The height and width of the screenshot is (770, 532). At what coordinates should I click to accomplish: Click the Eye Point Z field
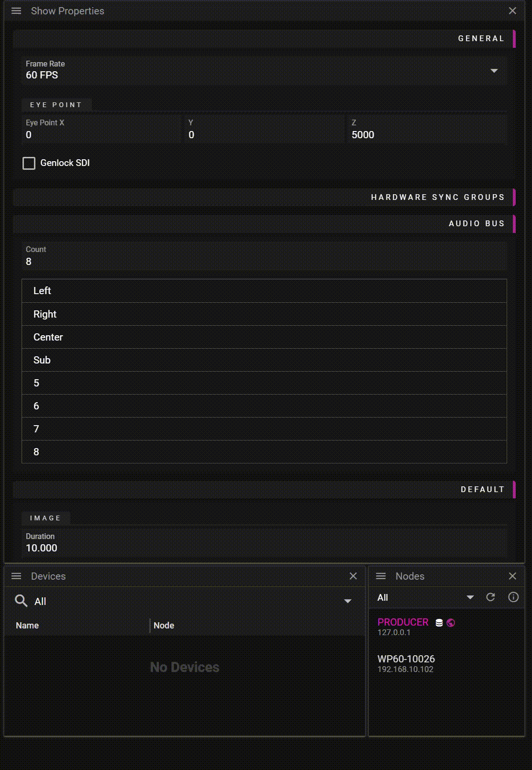pos(426,134)
